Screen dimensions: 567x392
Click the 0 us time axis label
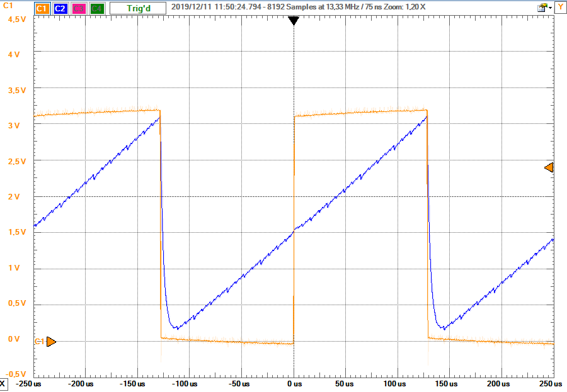coord(294,383)
